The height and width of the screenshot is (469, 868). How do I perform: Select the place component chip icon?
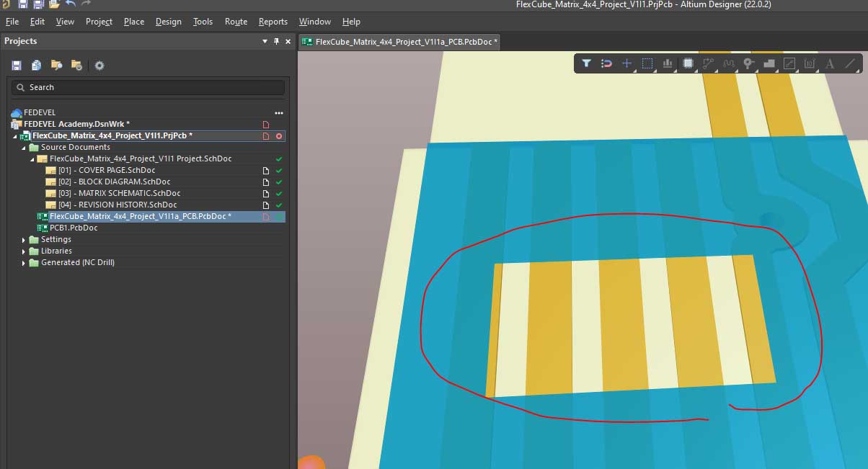click(x=688, y=63)
